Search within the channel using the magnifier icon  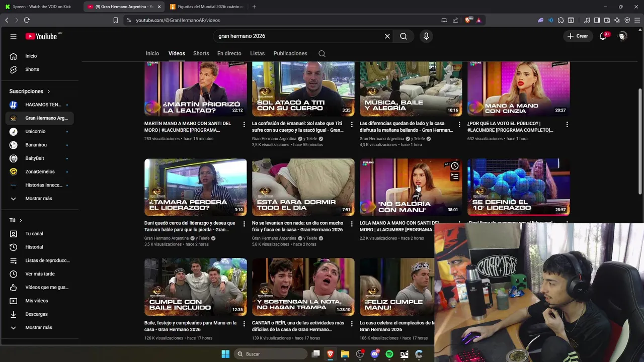[322, 54]
